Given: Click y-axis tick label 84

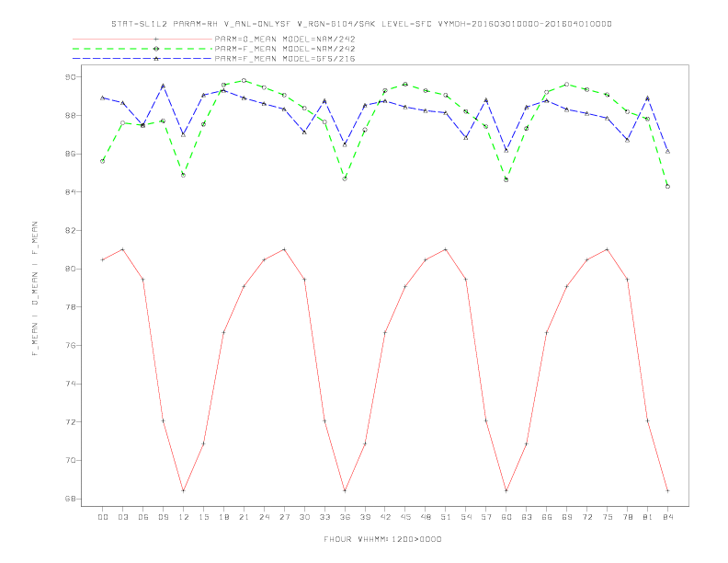Looking at the screenshot, I should click(70, 192).
